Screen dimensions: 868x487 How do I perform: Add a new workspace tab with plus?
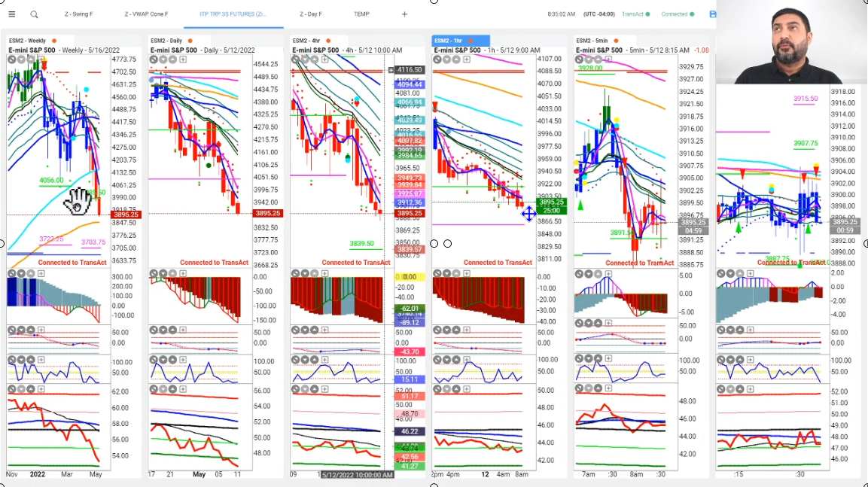coord(405,14)
